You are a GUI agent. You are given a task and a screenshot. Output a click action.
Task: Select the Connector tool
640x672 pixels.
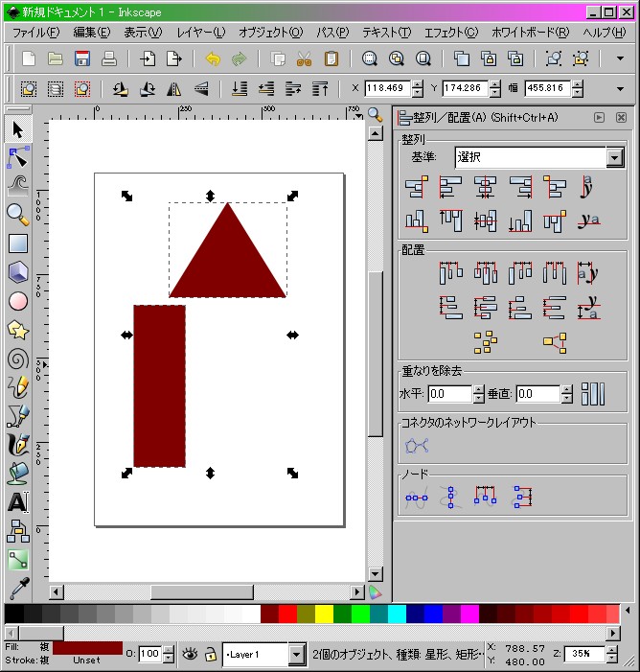[x=18, y=531]
